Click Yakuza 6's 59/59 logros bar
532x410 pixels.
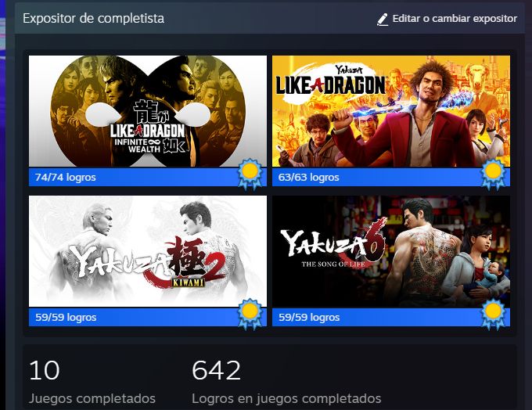(391, 317)
